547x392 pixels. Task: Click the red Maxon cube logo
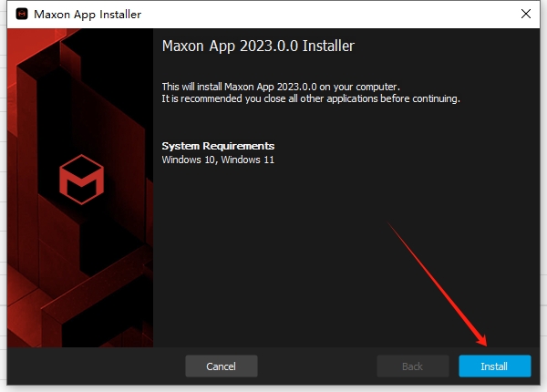point(82,180)
